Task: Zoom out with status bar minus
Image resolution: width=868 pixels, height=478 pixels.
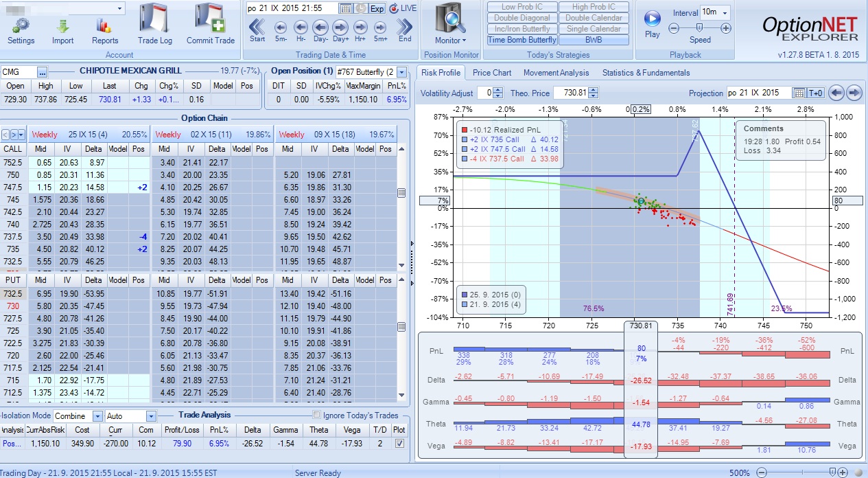Action: pos(760,473)
